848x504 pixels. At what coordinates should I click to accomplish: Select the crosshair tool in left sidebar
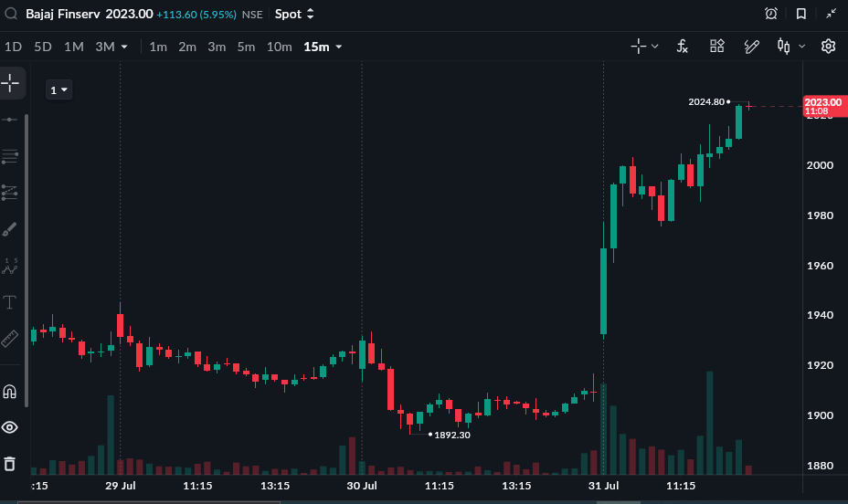click(10, 83)
